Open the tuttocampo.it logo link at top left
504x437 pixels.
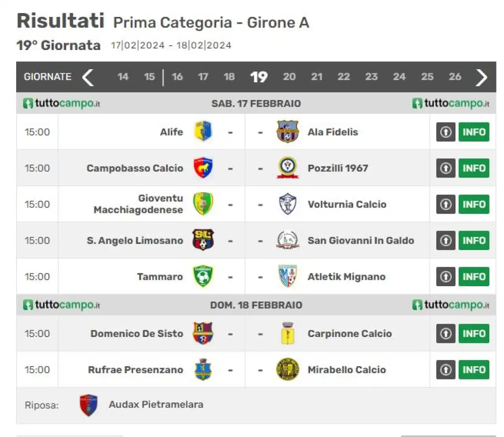[61, 104]
